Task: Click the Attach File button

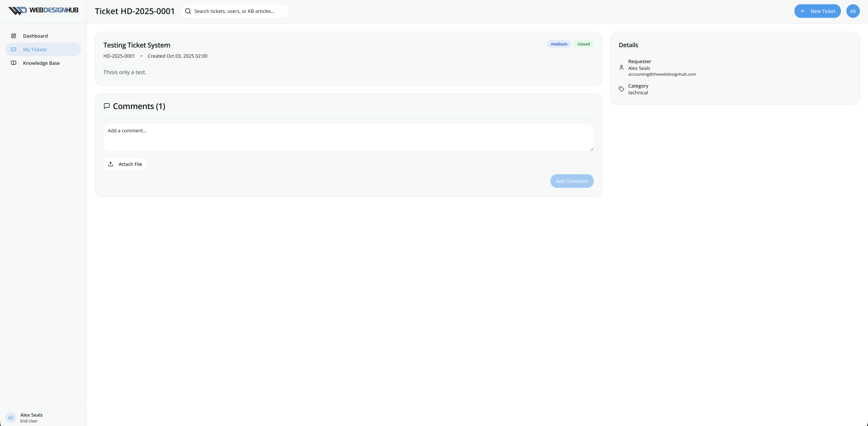Action: [125, 164]
